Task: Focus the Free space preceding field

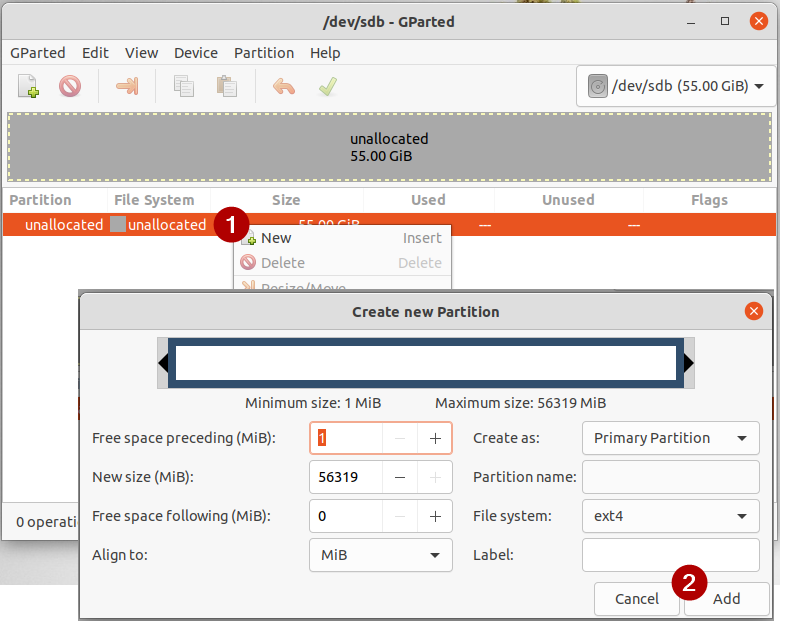Action: tap(346, 438)
